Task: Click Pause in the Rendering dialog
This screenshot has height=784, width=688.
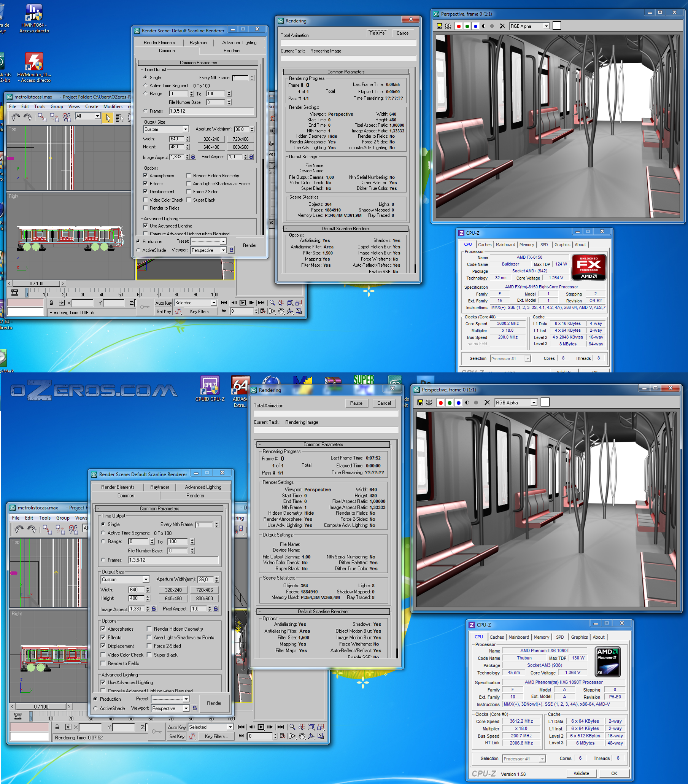Action: coord(356,403)
